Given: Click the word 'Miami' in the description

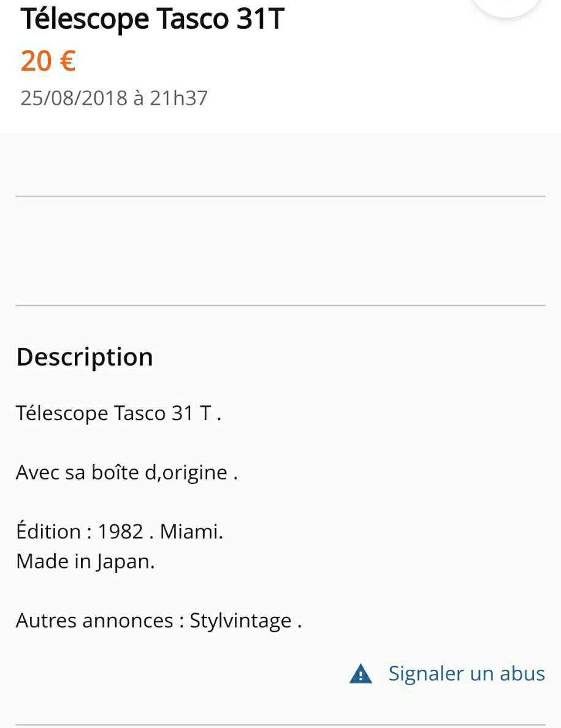Looking at the screenshot, I should pos(189,531).
